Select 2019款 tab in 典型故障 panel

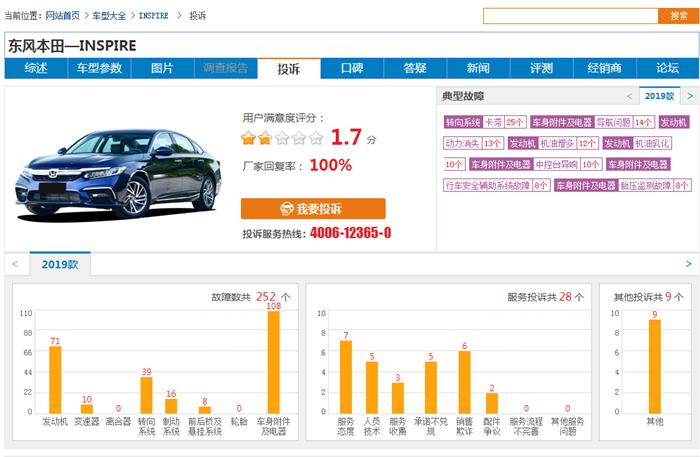(659, 96)
